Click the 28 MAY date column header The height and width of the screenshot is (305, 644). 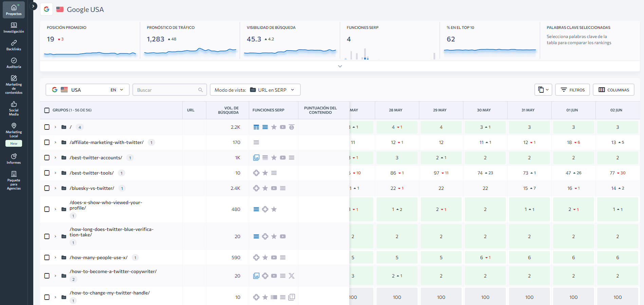[395, 110]
